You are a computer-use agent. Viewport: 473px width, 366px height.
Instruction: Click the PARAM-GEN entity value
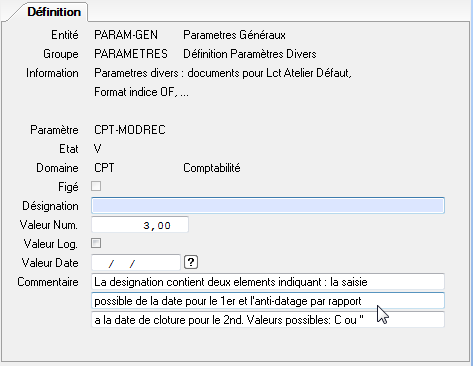pyautogui.click(x=126, y=35)
